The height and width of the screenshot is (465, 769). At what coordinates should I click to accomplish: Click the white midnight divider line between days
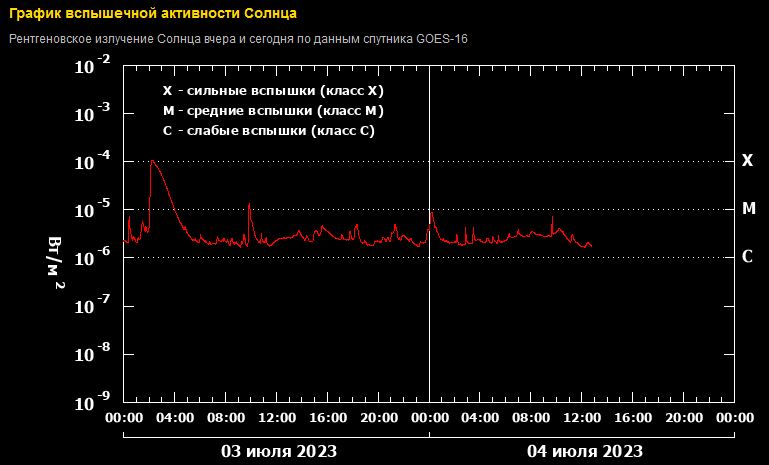pyautogui.click(x=430, y=233)
